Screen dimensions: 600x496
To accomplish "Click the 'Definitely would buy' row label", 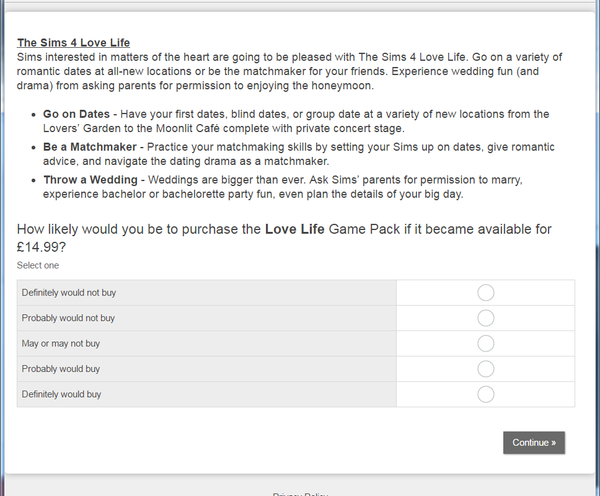I will point(61,394).
